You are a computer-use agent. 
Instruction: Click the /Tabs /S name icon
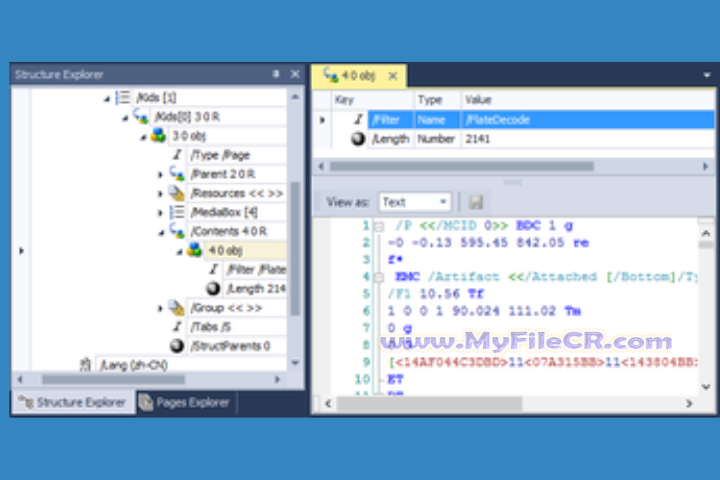(x=177, y=327)
